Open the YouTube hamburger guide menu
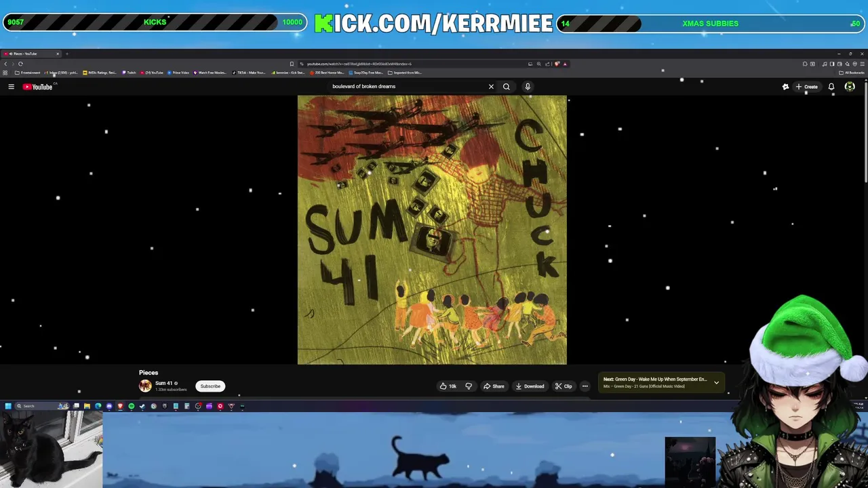The image size is (868, 488). [11, 87]
